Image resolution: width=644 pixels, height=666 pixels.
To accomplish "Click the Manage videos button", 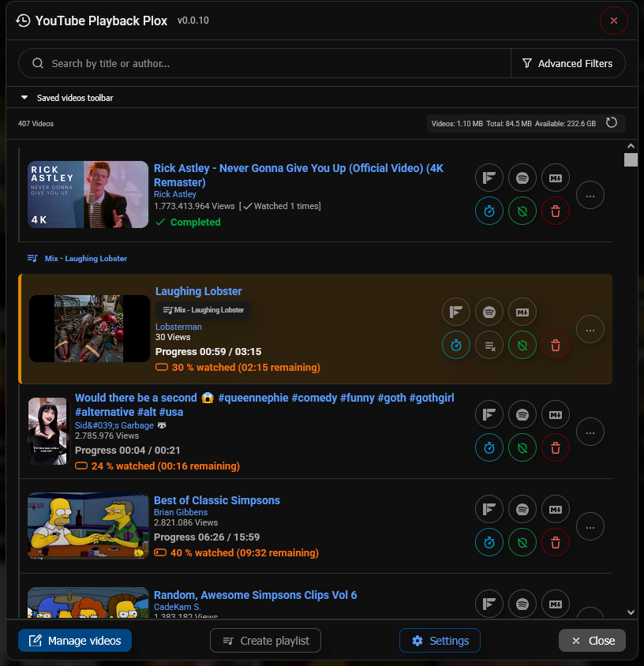I will click(x=75, y=640).
